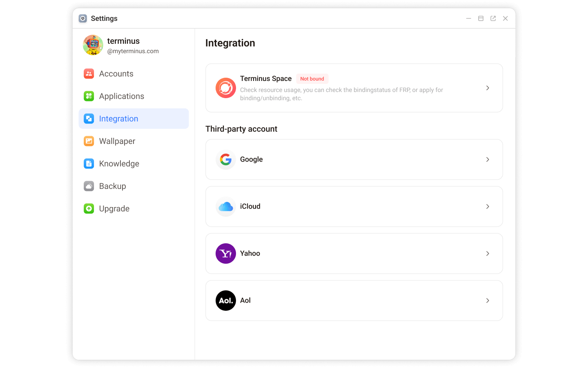Minimize the Settings window
The image size is (588, 368).
tap(469, 18)
